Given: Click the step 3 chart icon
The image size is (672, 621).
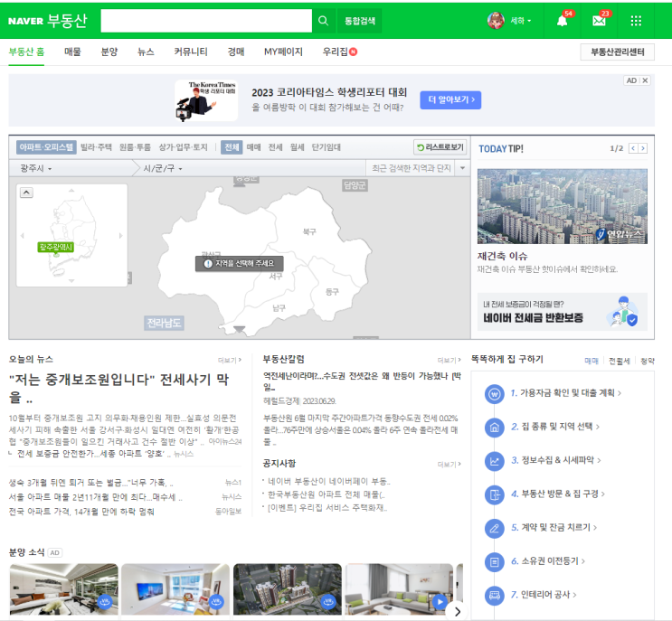Looking at the screenshot, I should 494,461.
